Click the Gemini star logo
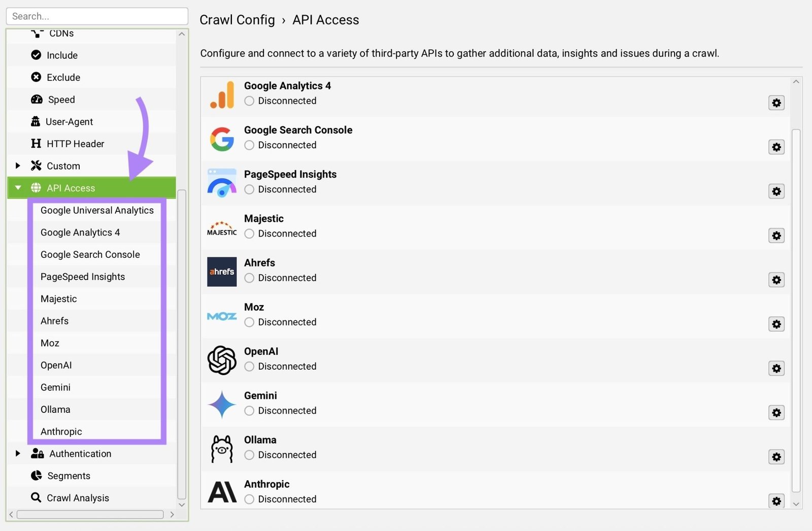Screen dimensions: 812x531 point(222,405)
